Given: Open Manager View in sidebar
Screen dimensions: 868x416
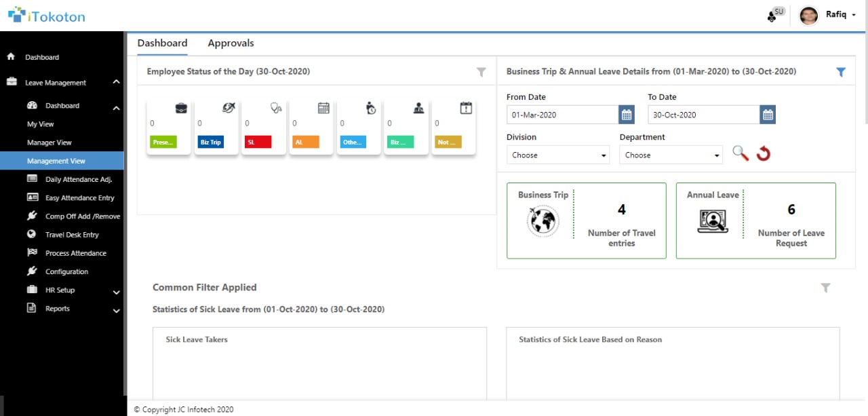Looking at the screenshot, I should pos(50,143).
